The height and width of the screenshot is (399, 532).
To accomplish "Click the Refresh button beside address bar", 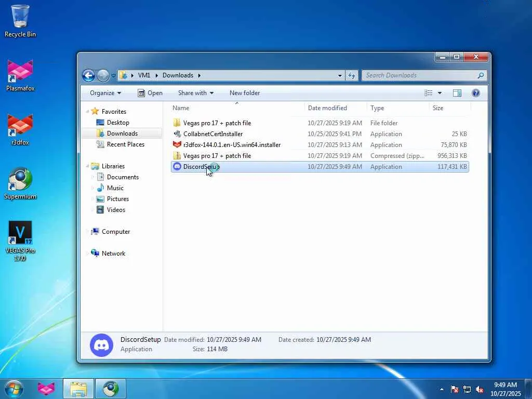I will point(352,75).
